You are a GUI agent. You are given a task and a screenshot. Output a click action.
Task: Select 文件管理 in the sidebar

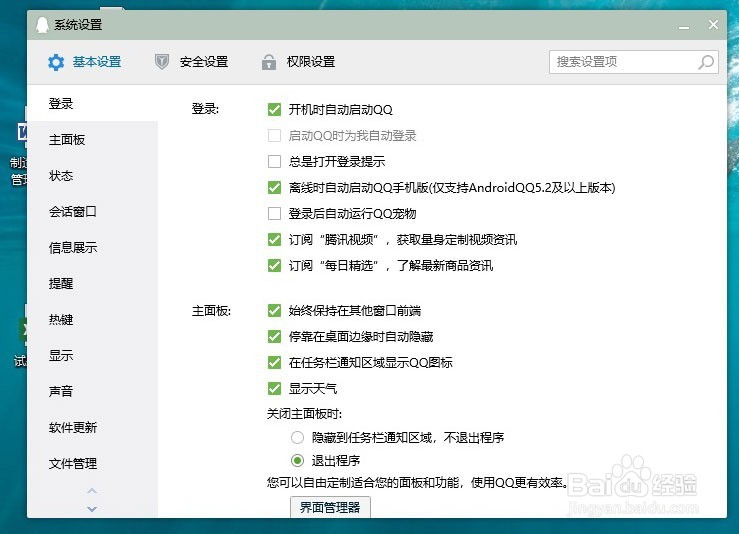tap(92, 463)
